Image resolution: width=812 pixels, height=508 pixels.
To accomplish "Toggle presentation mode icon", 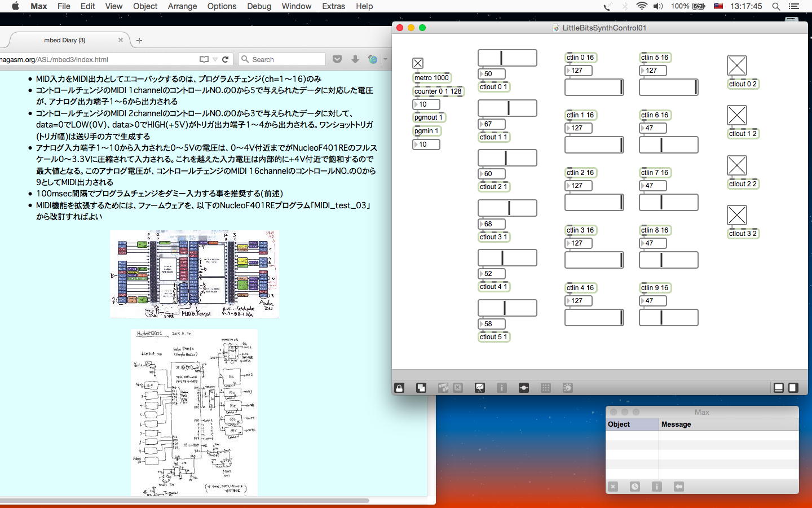I will [480, 388].
